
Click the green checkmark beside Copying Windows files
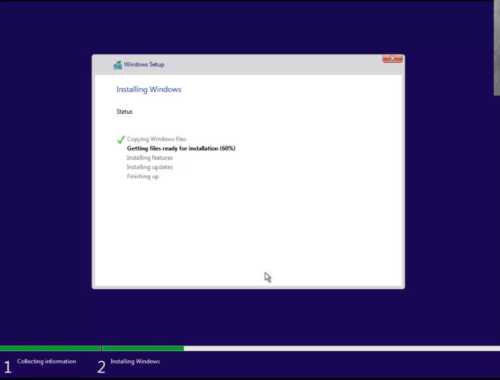[121, 139]
